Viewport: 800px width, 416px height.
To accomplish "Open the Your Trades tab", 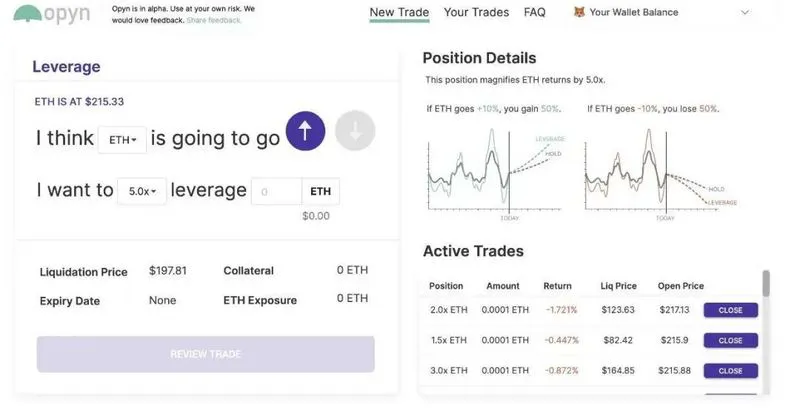I will pos(476,13).
